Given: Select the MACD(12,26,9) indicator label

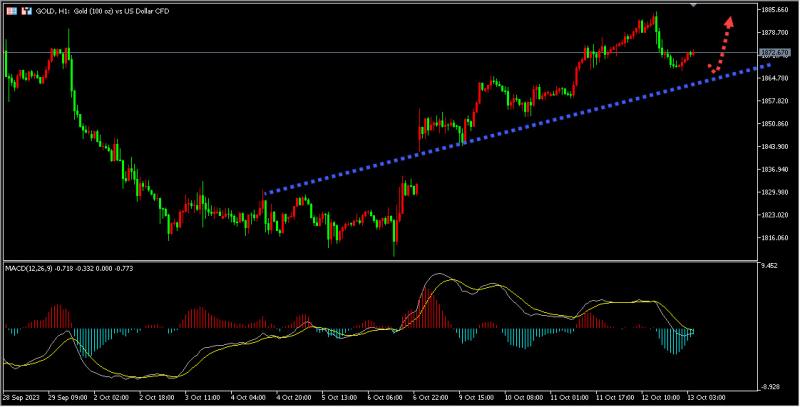Looking at the screenshot, I should click(69, 268).
